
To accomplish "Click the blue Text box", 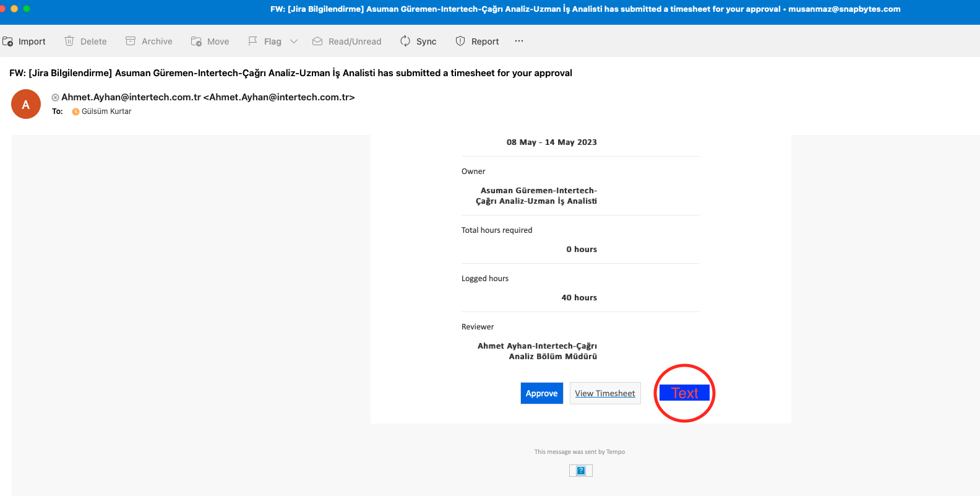I will tap(684, 393).
